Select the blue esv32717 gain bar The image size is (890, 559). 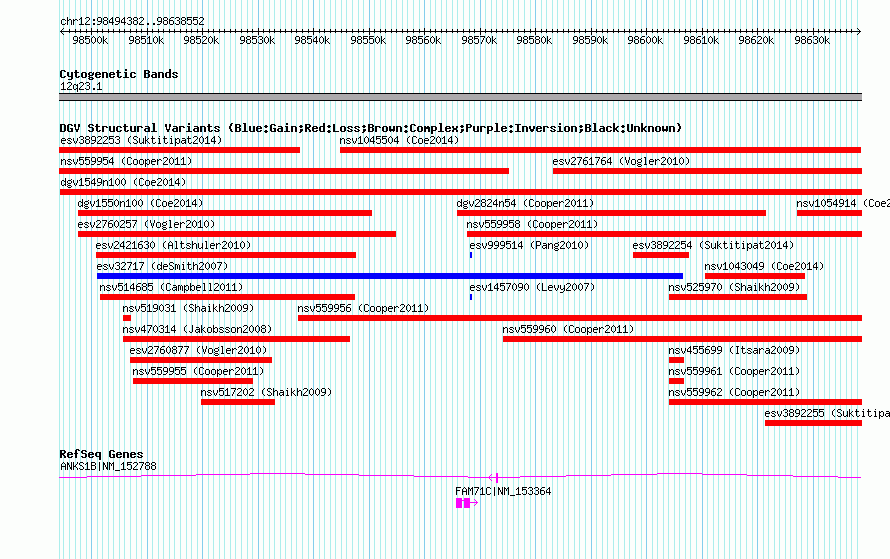tap(390, 276)
